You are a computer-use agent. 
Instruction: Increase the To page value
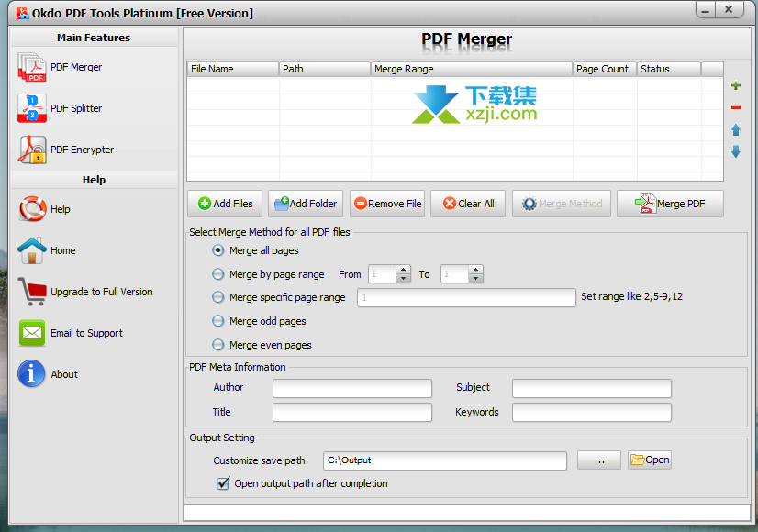(475, 270)
